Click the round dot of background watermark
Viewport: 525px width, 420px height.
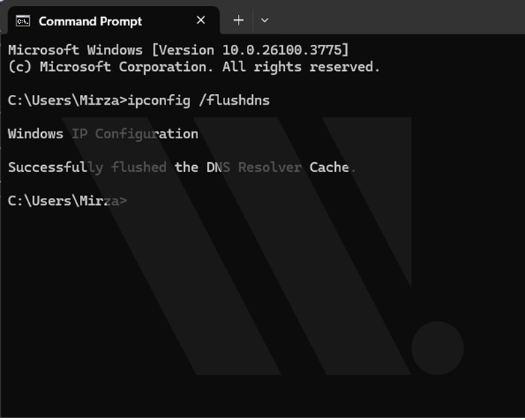pyautogui.click(x=437, y=348)
